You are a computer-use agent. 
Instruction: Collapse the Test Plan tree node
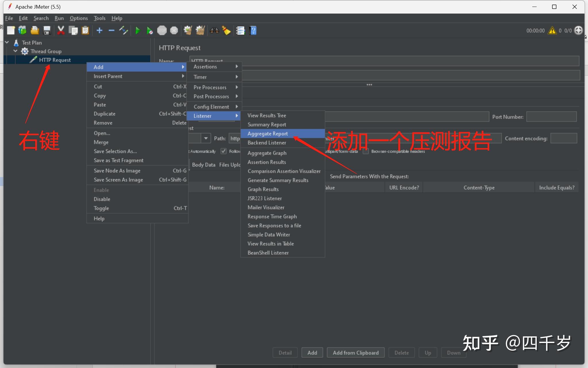[x=7, y=43]
